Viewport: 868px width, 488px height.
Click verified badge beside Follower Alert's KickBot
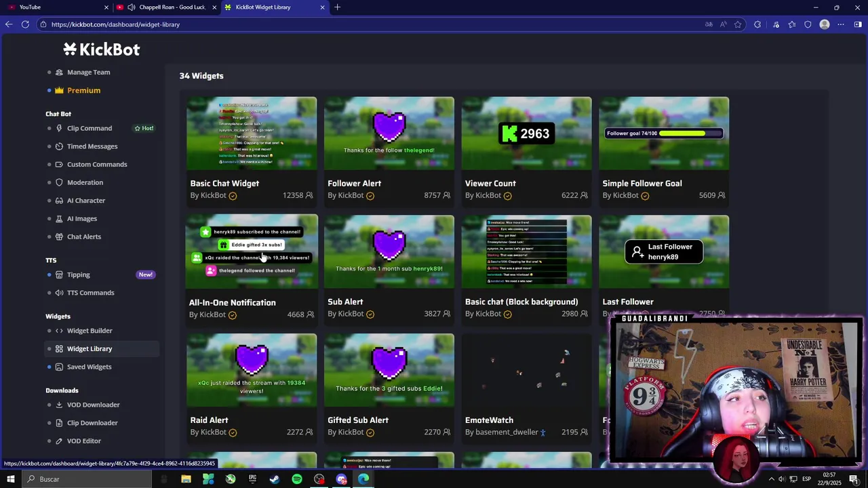(370, 196)
